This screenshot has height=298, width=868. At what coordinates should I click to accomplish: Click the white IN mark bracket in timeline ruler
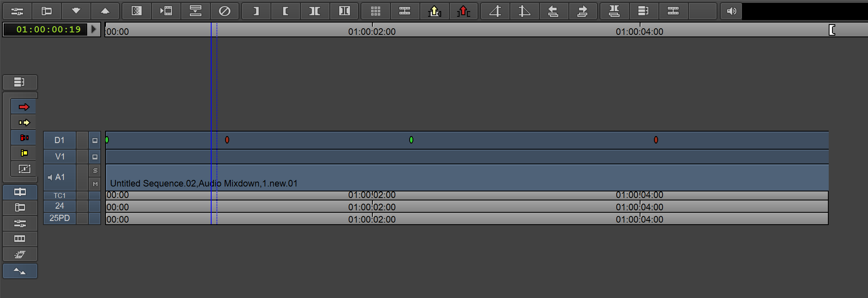coord(832,30)
